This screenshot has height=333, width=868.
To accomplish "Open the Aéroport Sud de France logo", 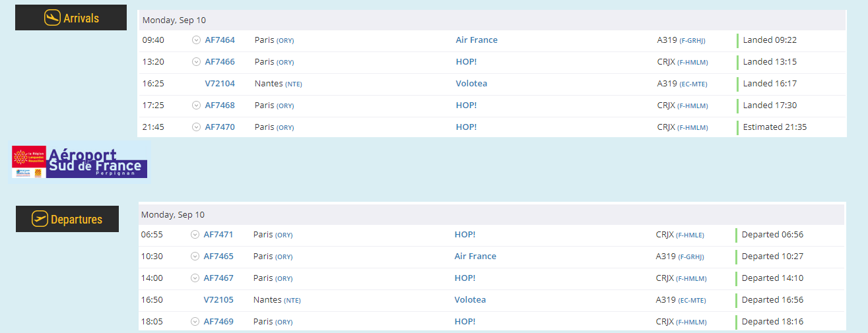I will click(x=81, y=163).
